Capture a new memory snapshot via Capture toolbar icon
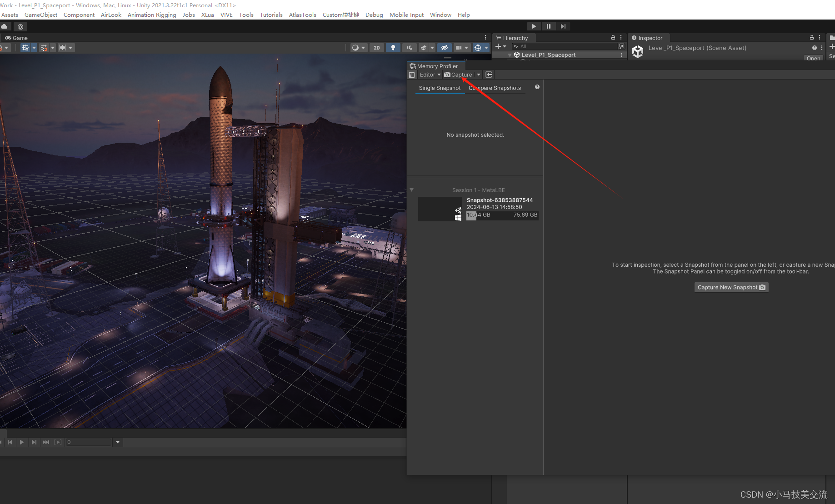This screenshot has width=835, height=504. pyautogui.click(x=447, y=75)
